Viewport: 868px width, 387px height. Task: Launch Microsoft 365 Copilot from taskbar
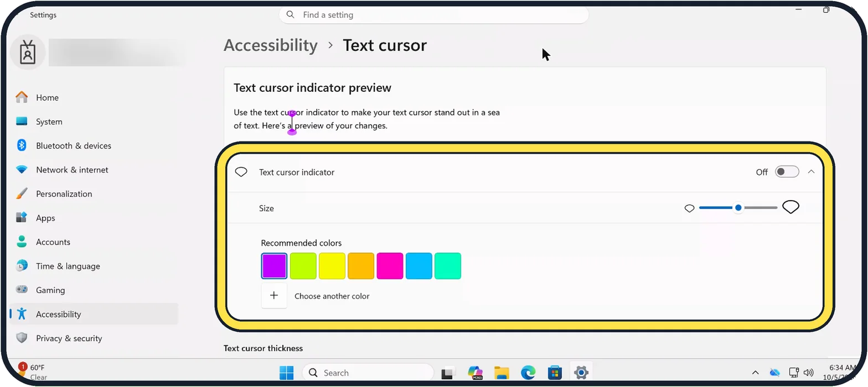click(475, 373)
